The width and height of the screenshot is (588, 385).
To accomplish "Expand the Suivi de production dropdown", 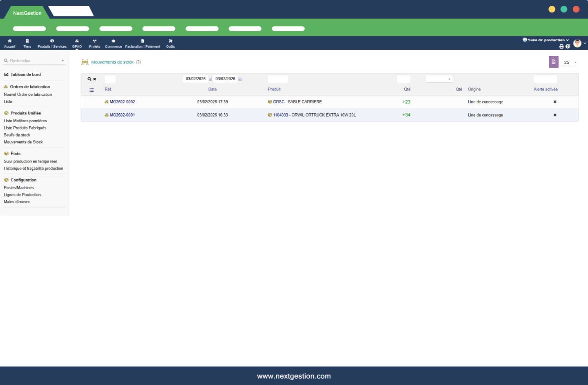I will (x=546, y=40).
